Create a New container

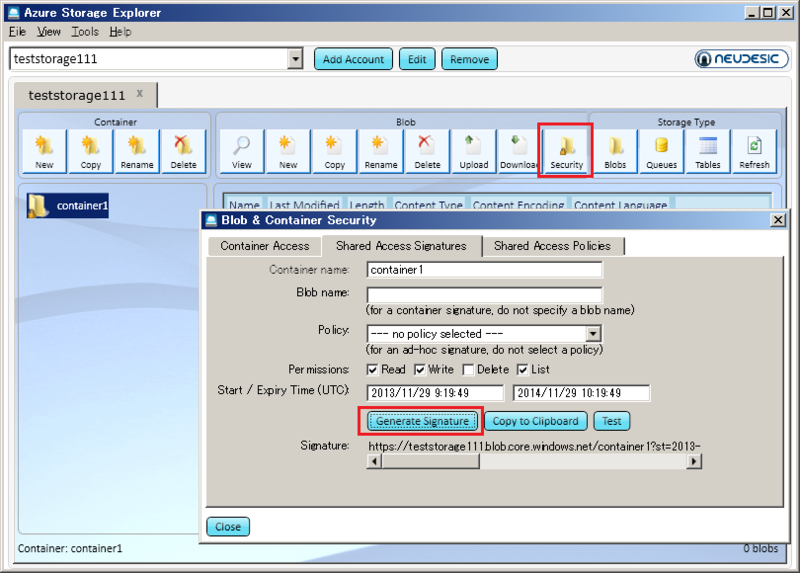(x=44, y=152)
